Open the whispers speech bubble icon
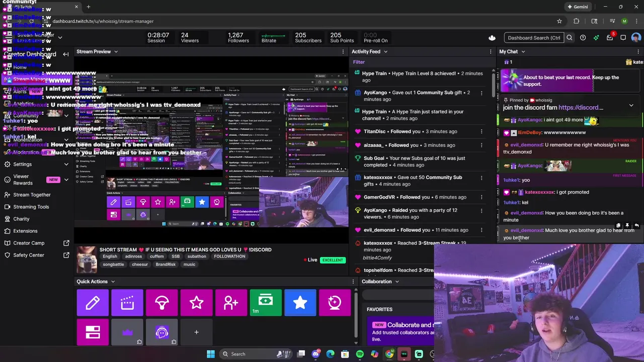 point(623,38)
